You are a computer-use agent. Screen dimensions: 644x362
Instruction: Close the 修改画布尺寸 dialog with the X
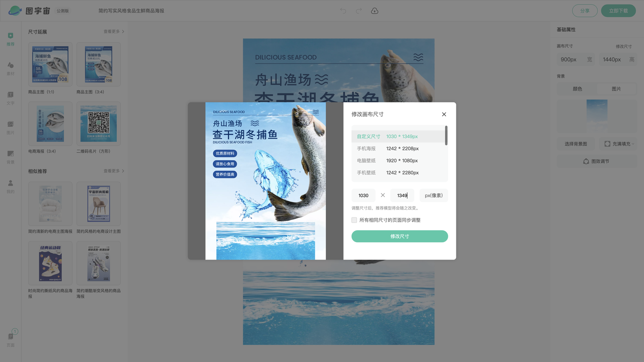(444, 114)
